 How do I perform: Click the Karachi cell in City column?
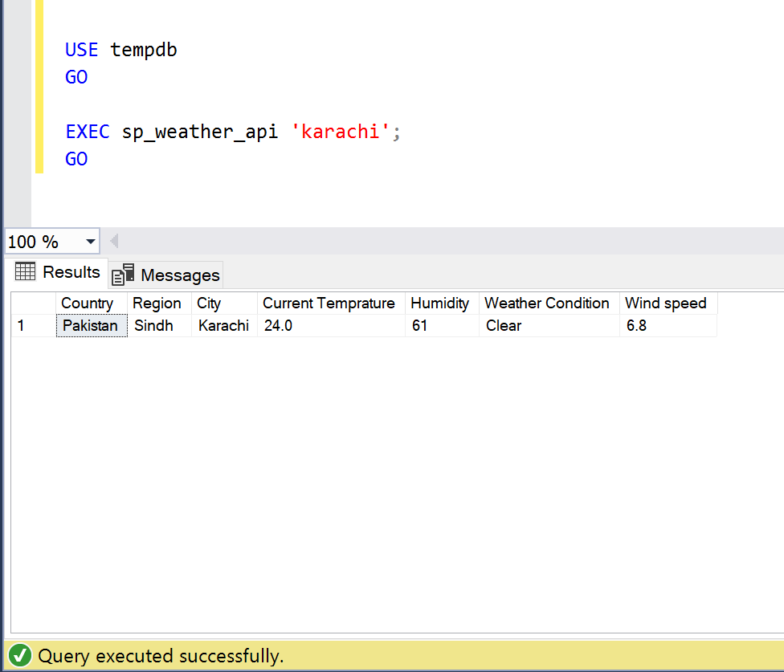click(x=223, y=326)
